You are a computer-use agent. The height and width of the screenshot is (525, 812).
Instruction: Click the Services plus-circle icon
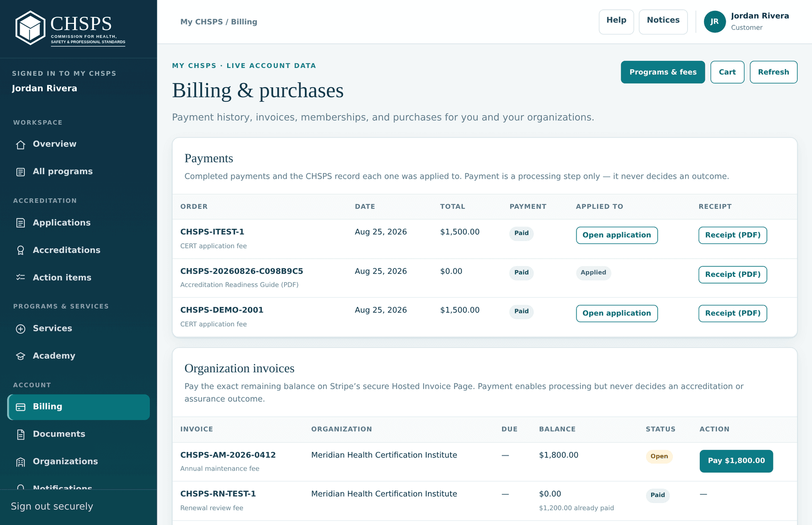point(21,329)
